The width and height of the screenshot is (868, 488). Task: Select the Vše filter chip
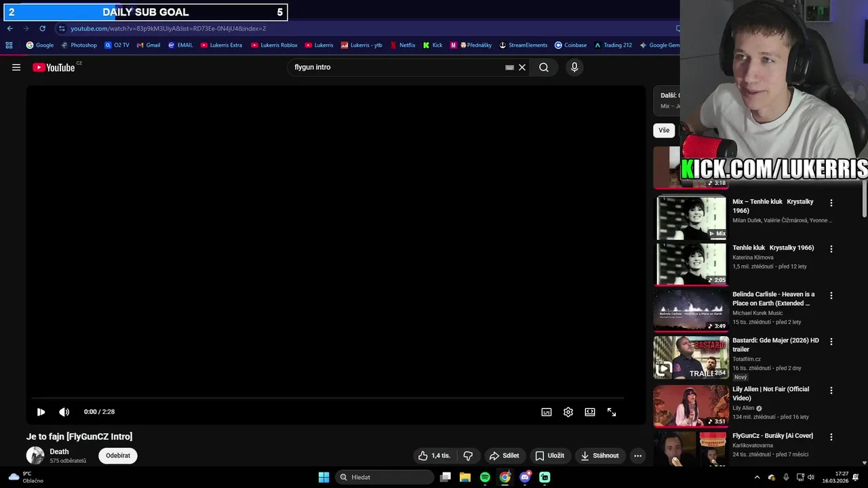click(664, 130)
